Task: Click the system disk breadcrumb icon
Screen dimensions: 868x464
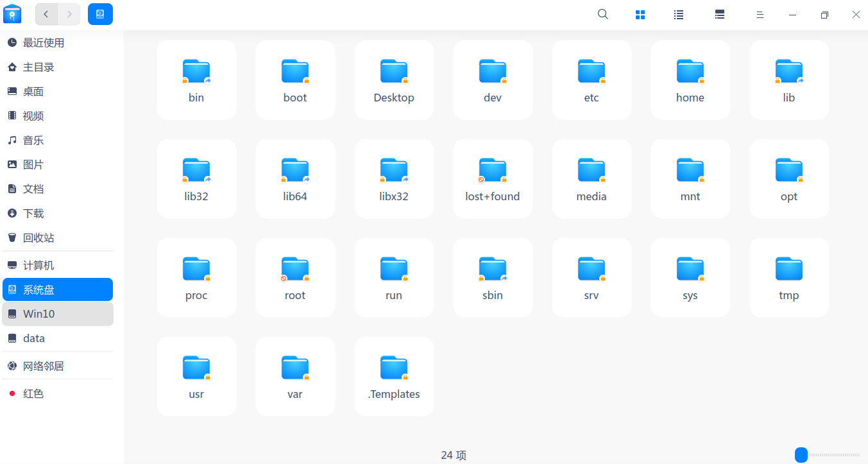Action: [x=100, y=14]
